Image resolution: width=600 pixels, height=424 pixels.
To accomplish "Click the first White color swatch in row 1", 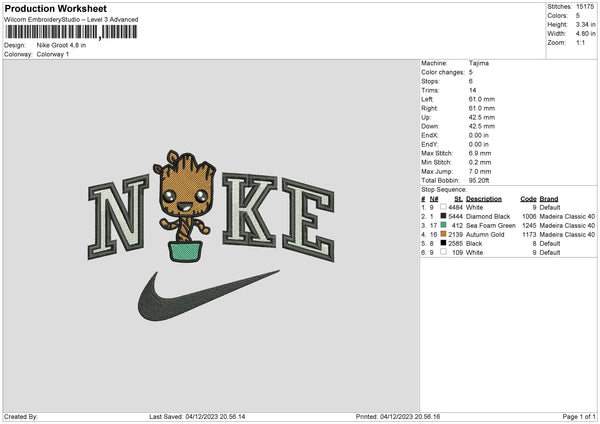I will (443, 207).
